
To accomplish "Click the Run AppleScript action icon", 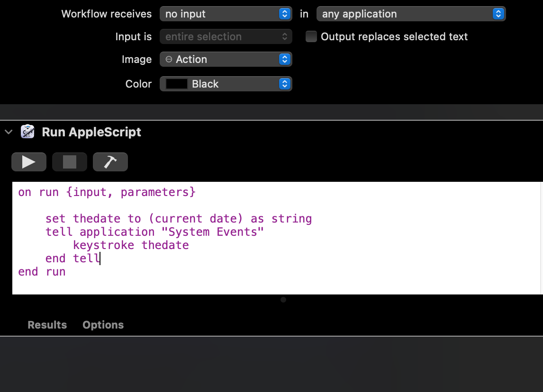I will 27,132.
